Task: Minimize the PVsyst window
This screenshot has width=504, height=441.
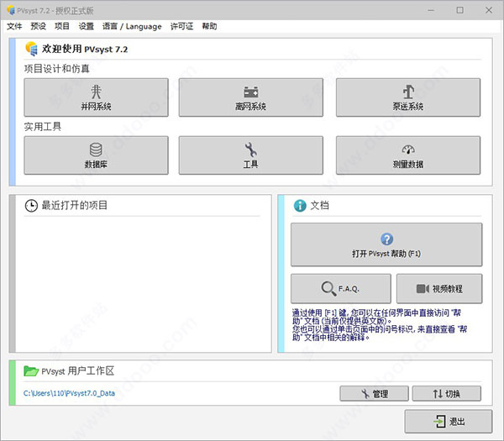Action: [431, 10]
